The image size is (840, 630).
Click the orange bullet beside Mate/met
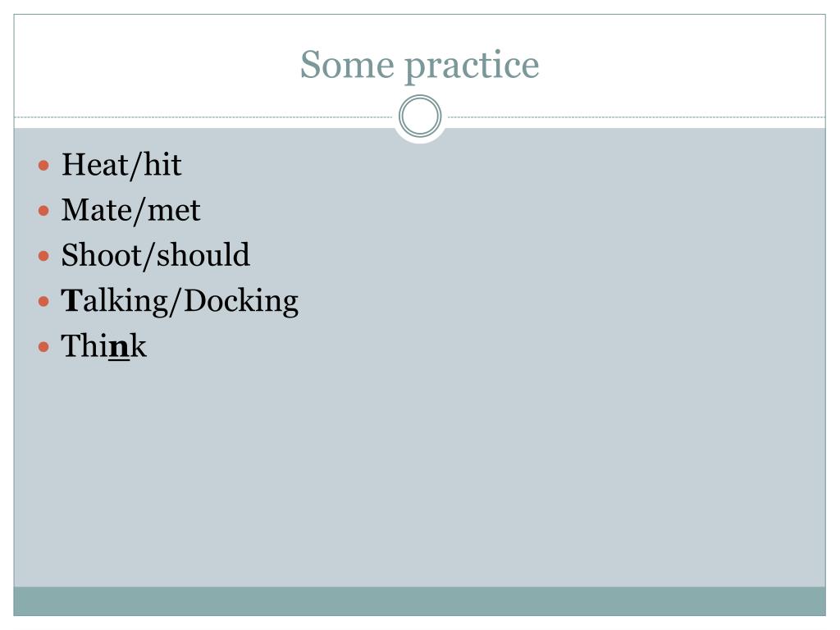(x=44, y=211)
